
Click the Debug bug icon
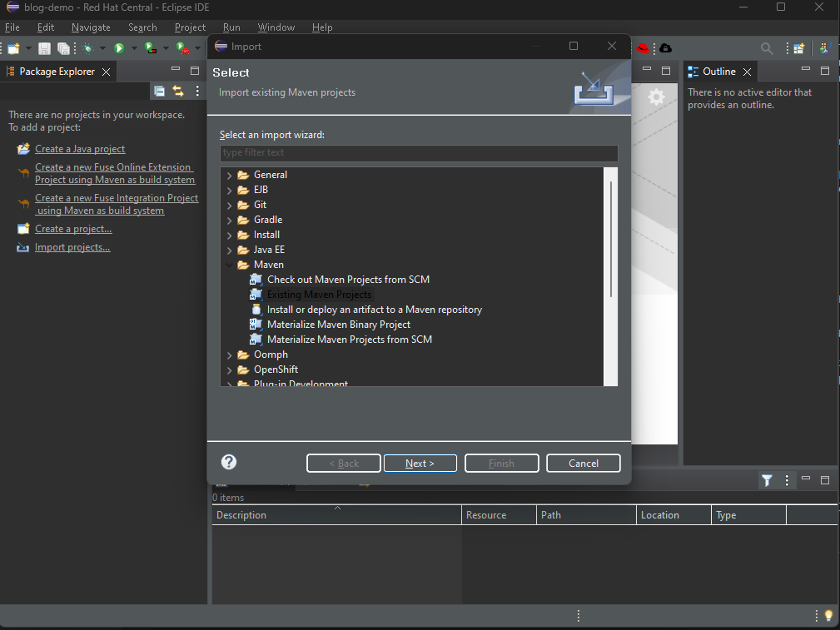(x=88, y=49)
